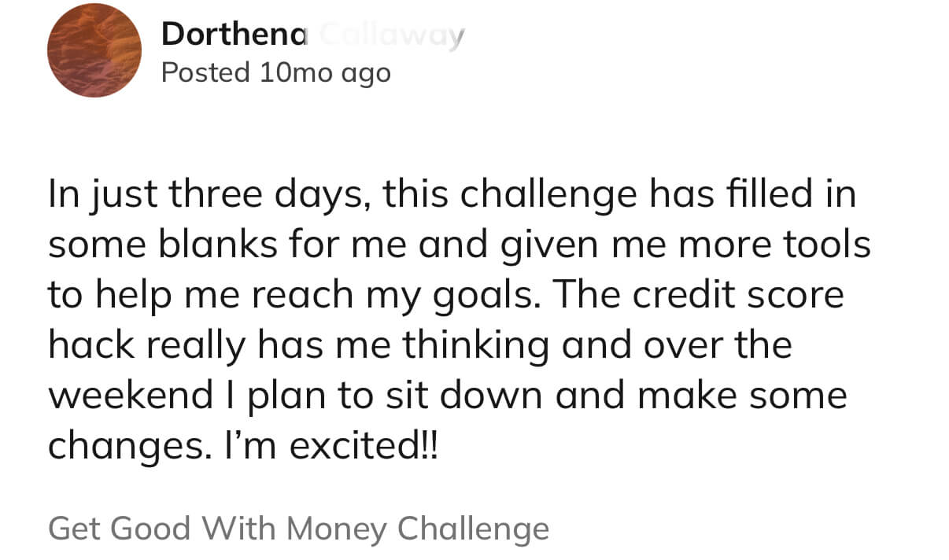Open Dorthena's round profile avatar
Viewport: 949px width, 560px height.
[94, 50]
